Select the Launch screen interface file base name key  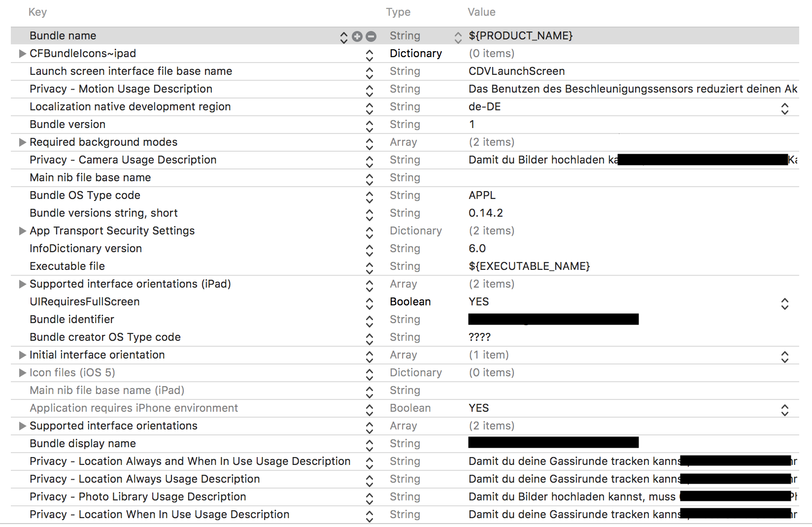pyautogui.click(x=131, y=71)
